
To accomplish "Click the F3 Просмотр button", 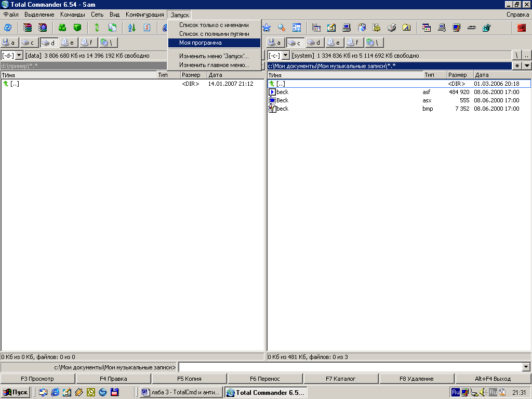I will [x=37, y=379].
